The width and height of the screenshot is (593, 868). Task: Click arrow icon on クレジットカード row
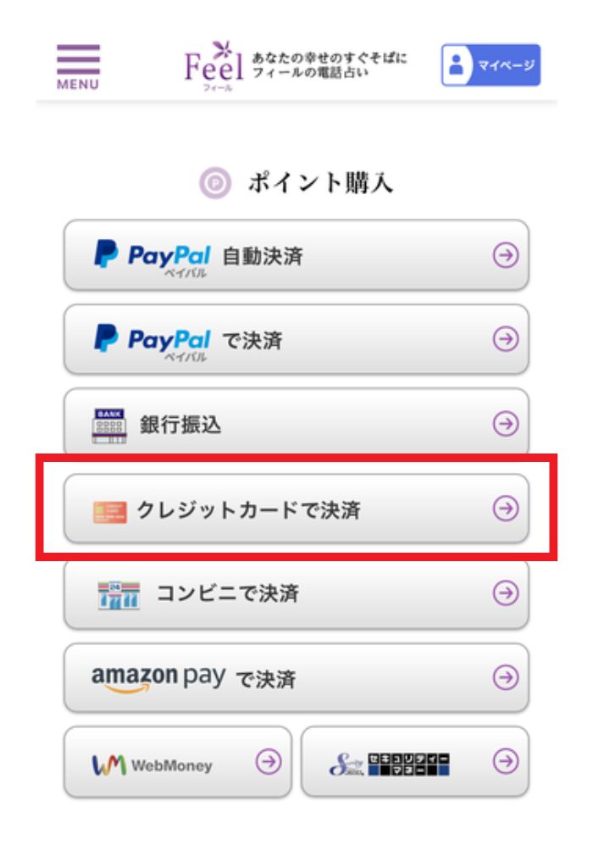(506, 509)
